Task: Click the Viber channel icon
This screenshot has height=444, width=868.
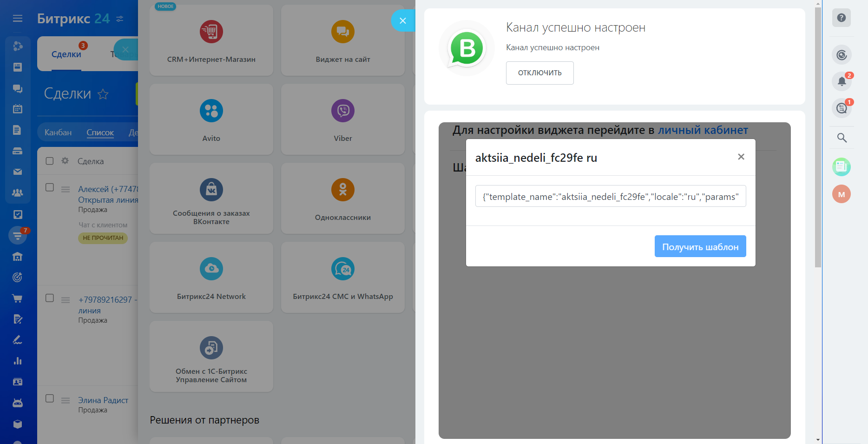Action: click(342, 111)
